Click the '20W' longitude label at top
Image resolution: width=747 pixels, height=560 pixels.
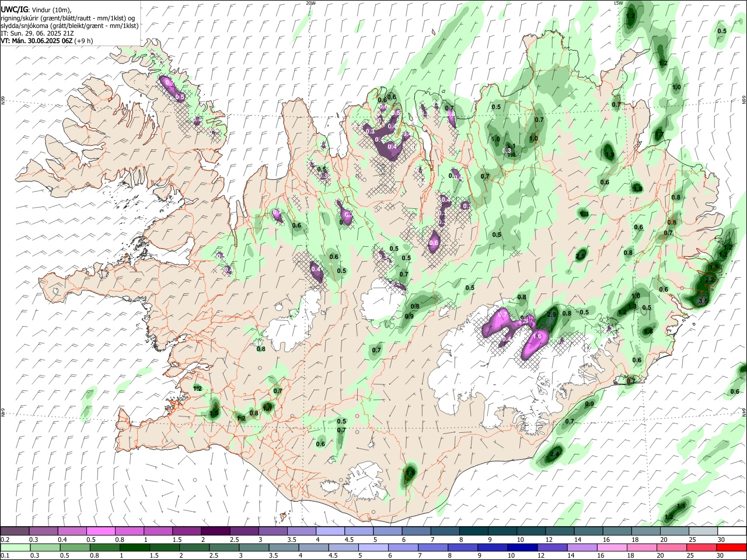310,3
